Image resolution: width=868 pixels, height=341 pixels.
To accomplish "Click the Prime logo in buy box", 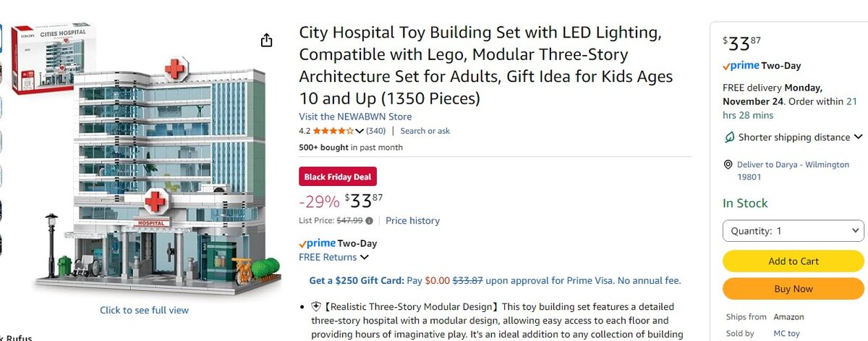I will point(741,66).
